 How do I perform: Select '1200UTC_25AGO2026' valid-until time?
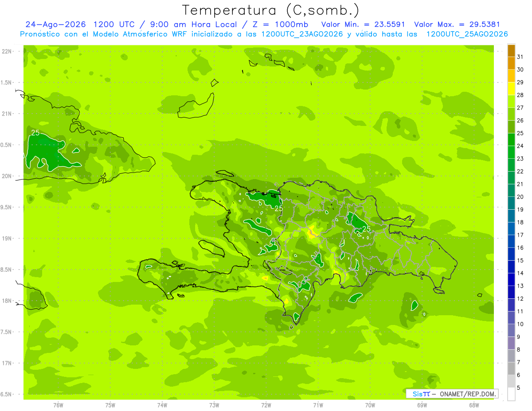pos(467,34)
